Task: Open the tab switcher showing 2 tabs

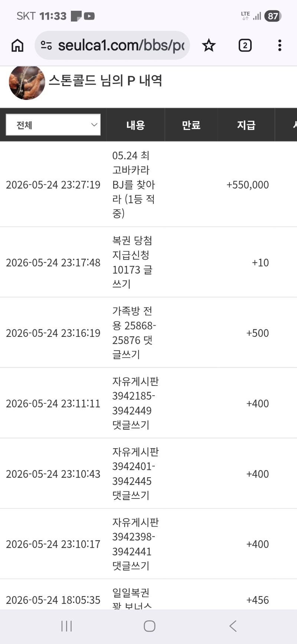Action: point(245,46)
